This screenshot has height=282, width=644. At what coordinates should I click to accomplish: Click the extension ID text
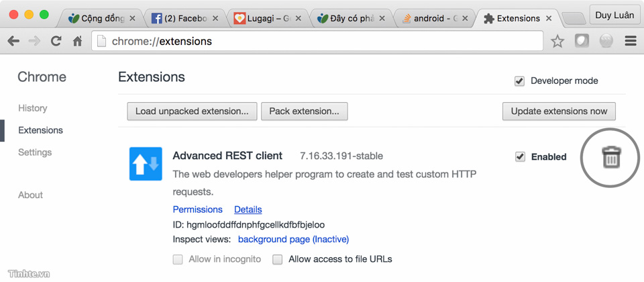249,225
